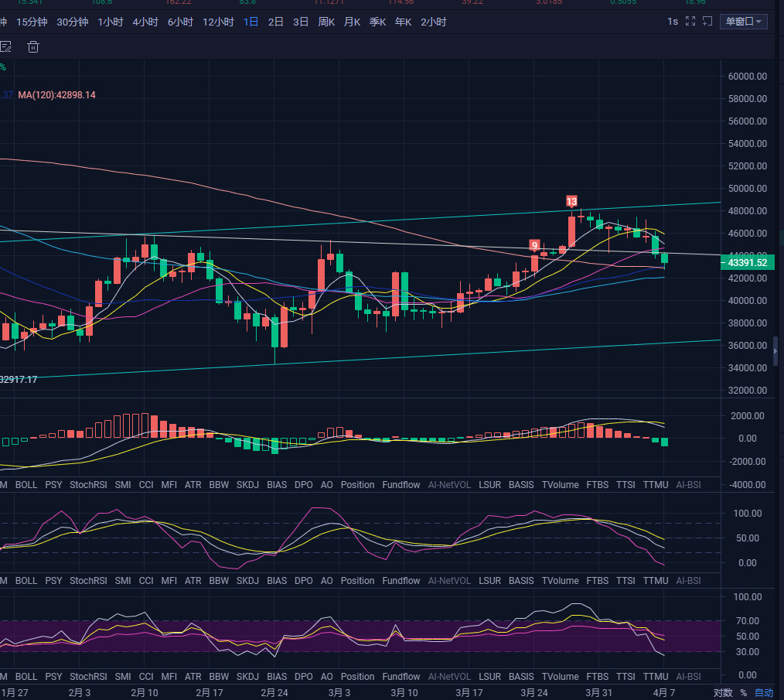
Task: Select Fundflow in the MACD pane indicator row
Action: (x=401, y=485)
